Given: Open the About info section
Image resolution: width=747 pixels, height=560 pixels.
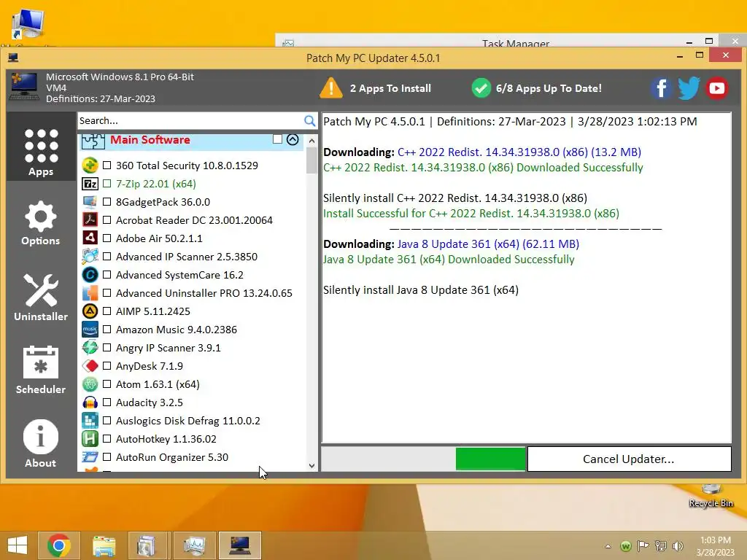Looking at the screenshot, I should click(x=41, y=443).
